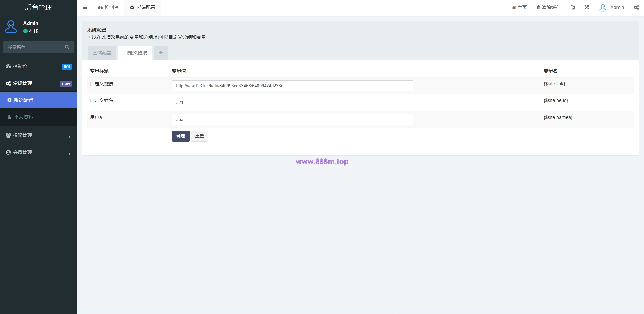
Task: Switch to the 基础配置 tab
Action: point(102,53)
